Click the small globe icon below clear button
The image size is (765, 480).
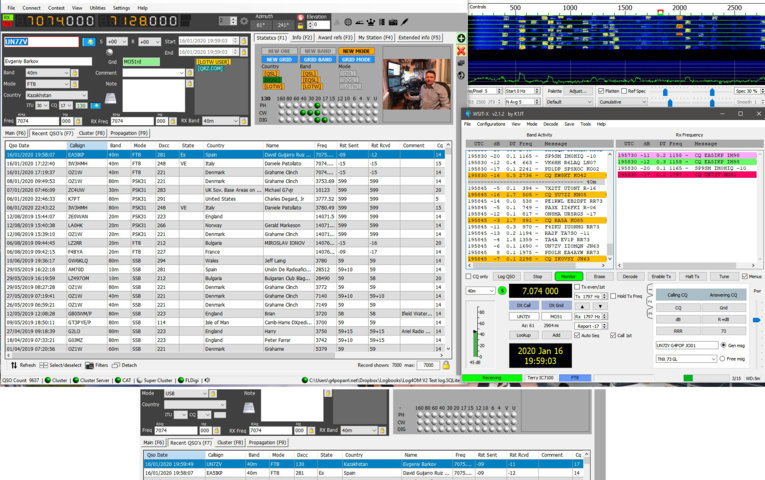click(461, 75)
